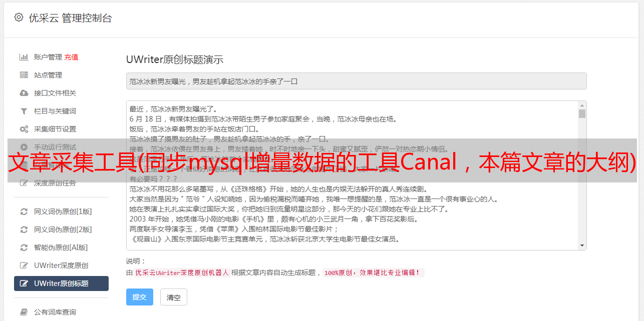Open UWriter深度原创 menu item
The height and width of the screenshot is (321, 644).
(x=61, y=265)
